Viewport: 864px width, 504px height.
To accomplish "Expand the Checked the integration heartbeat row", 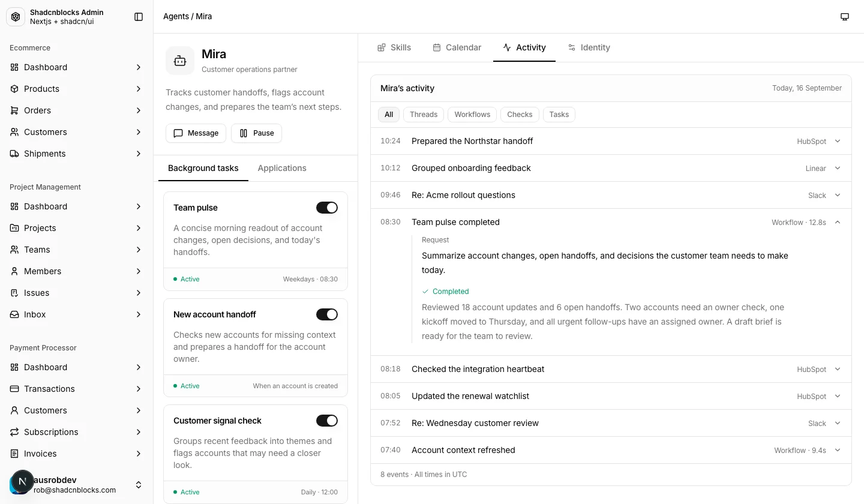I will coord(611,369).
